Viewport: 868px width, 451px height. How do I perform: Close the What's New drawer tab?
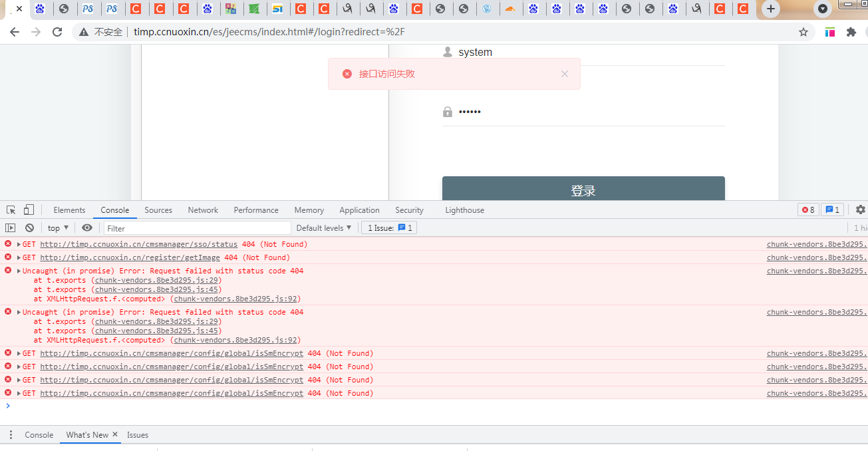tap(114, 435)
